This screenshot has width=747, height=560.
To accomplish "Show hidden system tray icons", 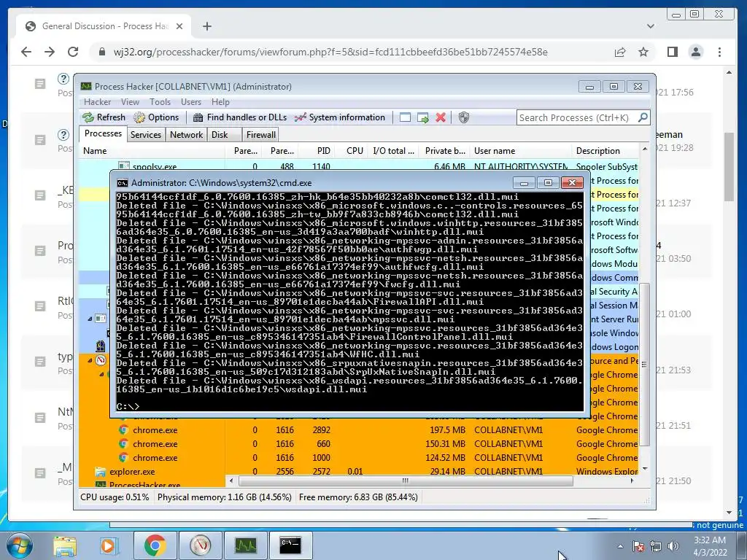I will (620, 546).
